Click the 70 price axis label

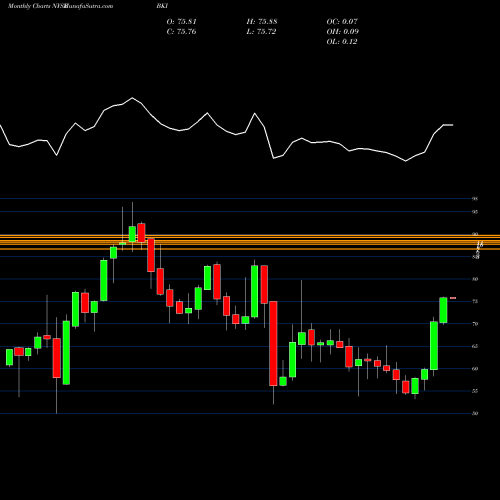pyautogui.click(x=475, y=324)
